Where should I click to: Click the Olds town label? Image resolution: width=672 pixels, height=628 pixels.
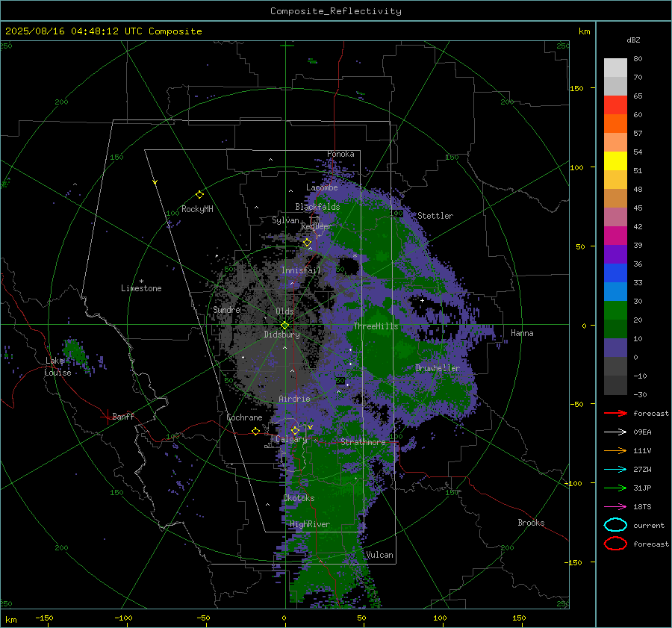pyautogui.click(x=284, y=311)
